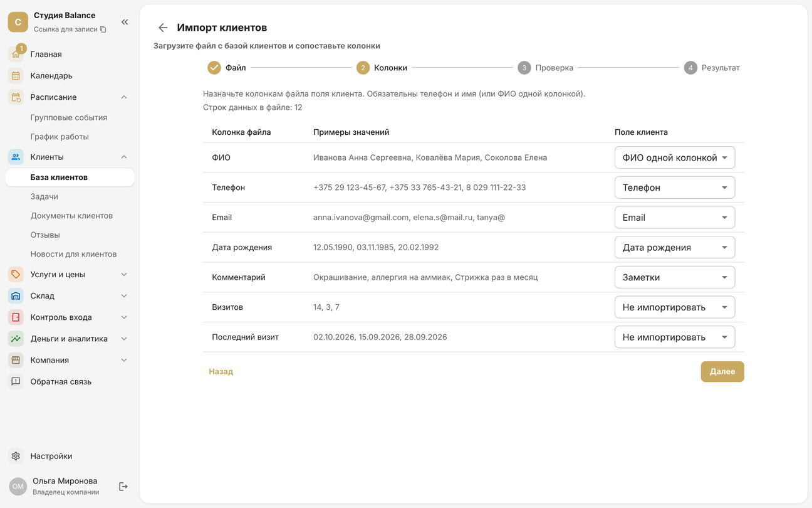Open the ФИО одной колонкой dropdown
Viewport: 812px width, 508px height.
(675, 157)
